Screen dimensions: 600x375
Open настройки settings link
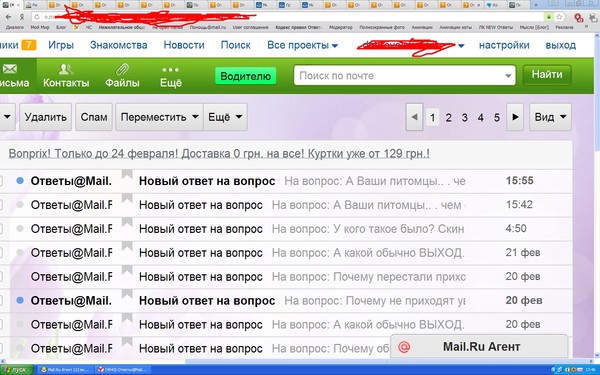(x=504, y=45)
